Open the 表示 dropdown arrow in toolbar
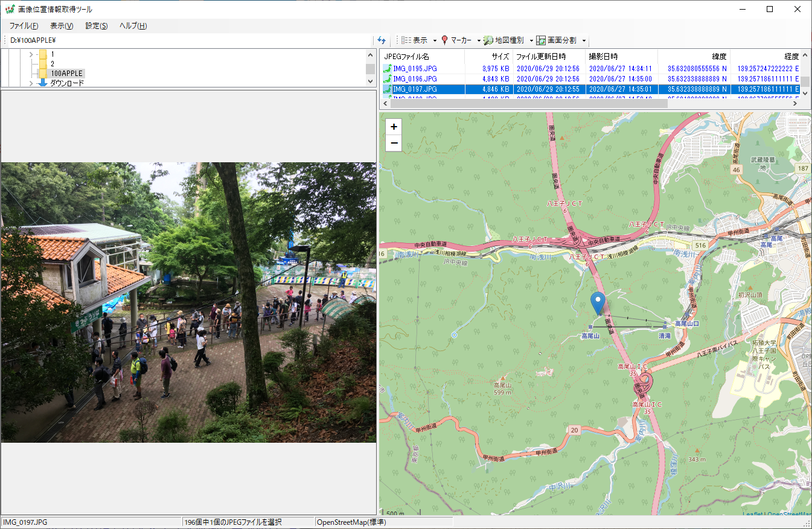This screenshot has width=812, height=529. tap(434, 41)
